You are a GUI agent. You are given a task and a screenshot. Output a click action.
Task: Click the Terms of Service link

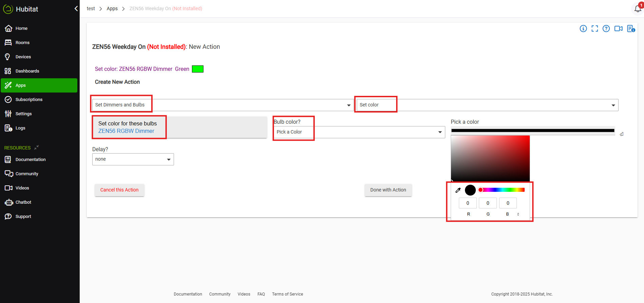tap(288, 294)
